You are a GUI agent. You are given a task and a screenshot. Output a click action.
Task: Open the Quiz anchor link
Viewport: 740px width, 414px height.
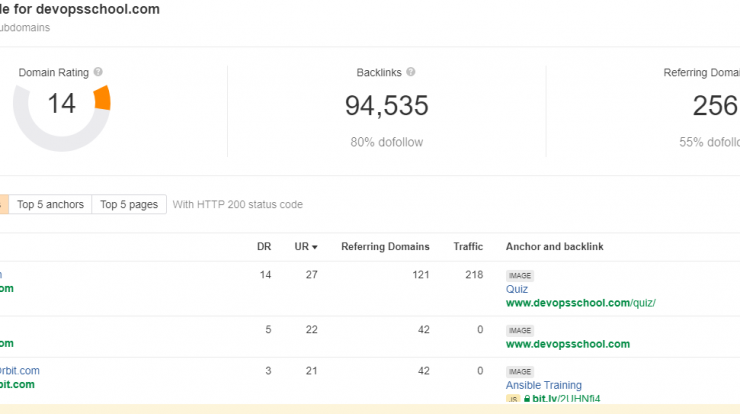[x=517, y=289]
